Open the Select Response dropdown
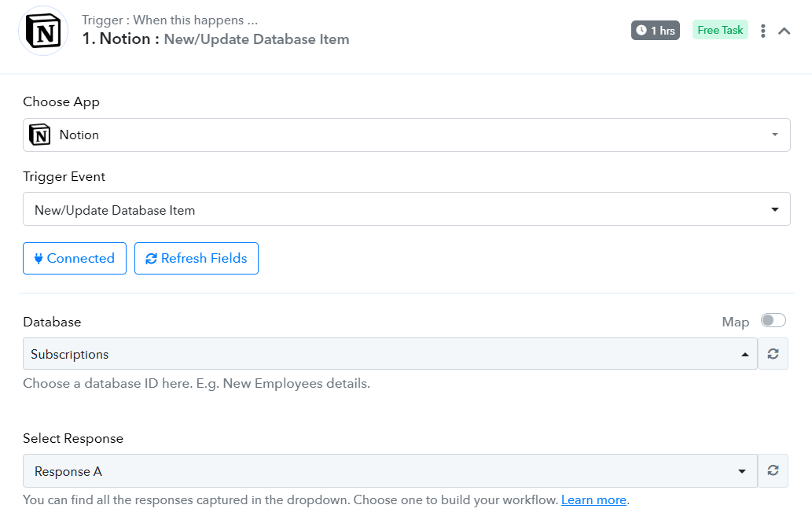This screenshot has height=527, width=812. click(x=390, y=470)
